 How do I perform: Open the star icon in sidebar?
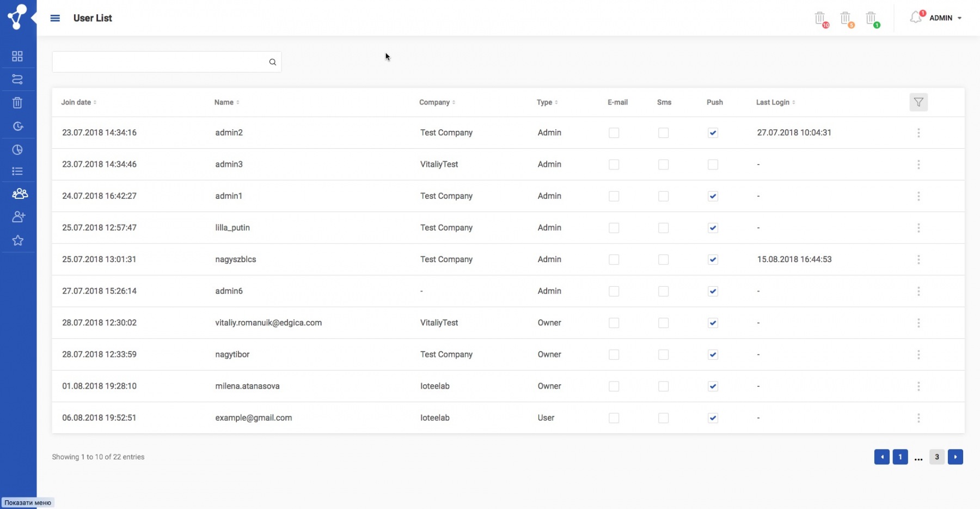[18, 240]
